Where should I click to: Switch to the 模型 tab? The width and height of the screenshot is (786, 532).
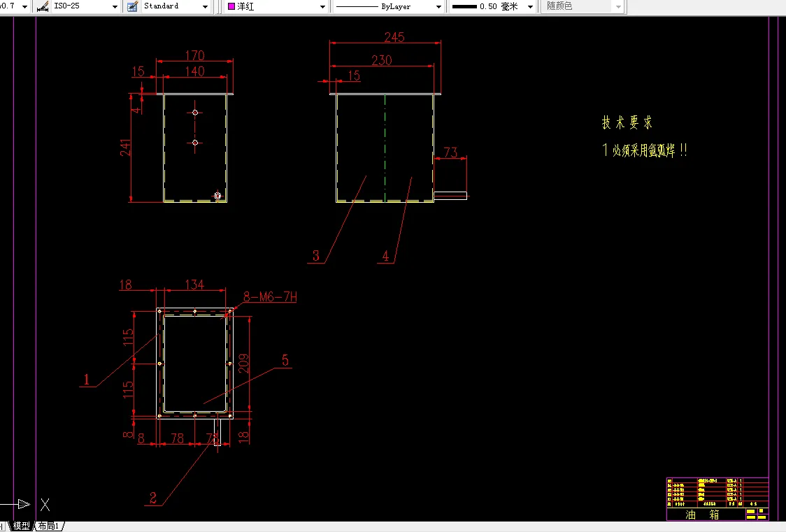click(x=21, y=526)
